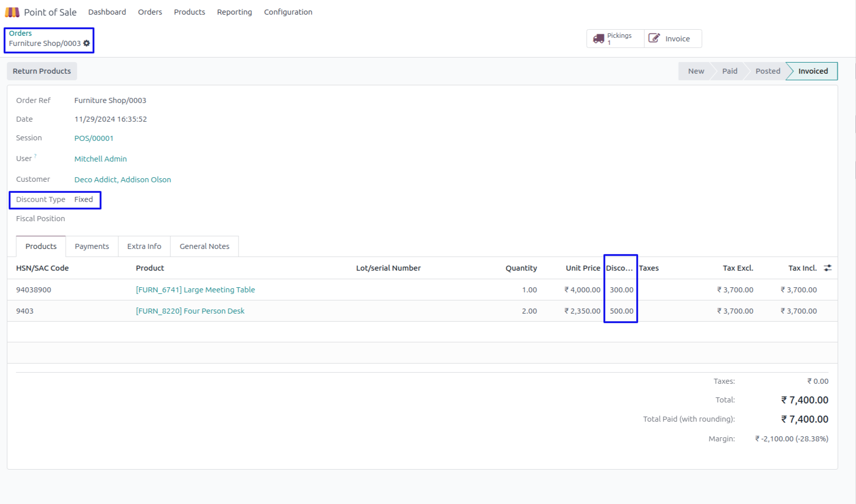The image size is (856, 504).
Task: Switch to the Extra Info tab
Action: point(144,246)
